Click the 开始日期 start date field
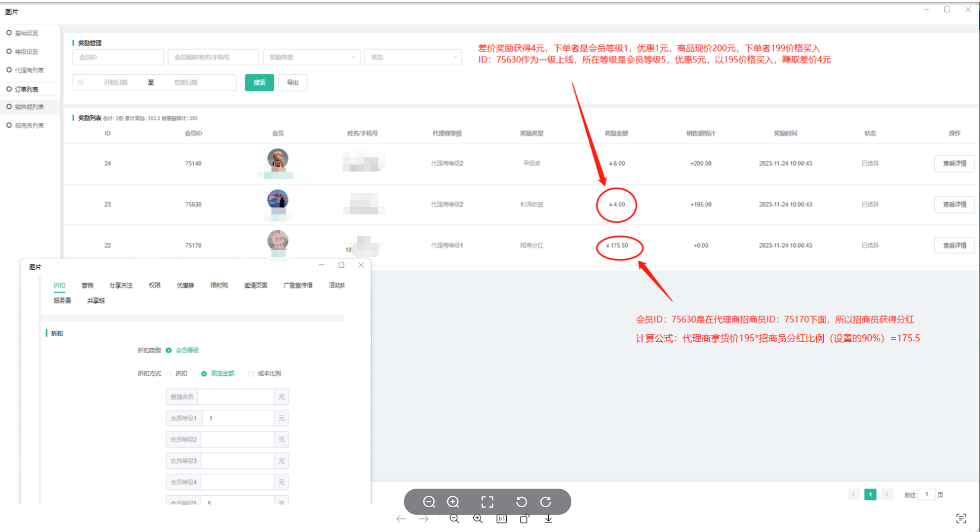This screenshot has width=980, height=532. click(x=116, y=83)
